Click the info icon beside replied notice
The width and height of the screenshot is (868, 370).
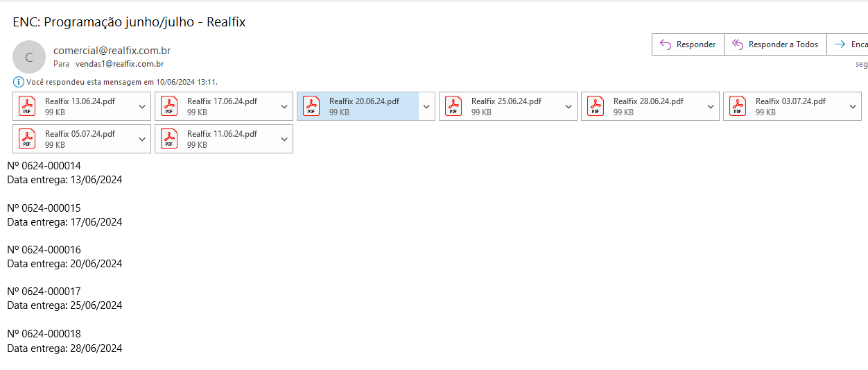pos(19,82)
